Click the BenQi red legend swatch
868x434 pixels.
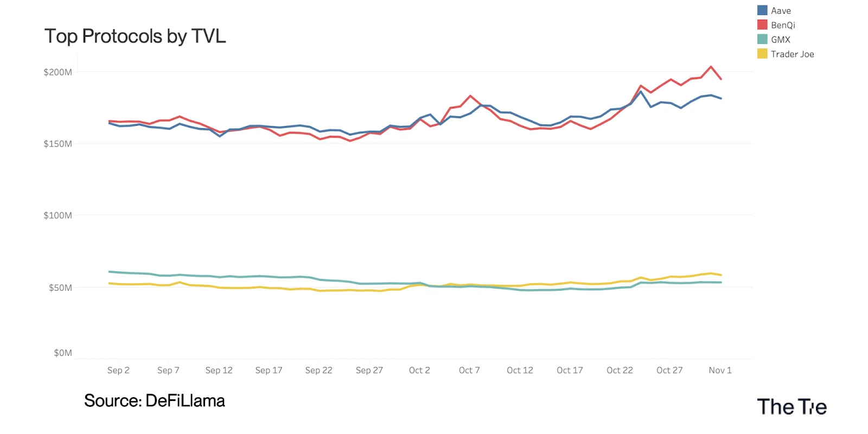[x=762, y=25]
